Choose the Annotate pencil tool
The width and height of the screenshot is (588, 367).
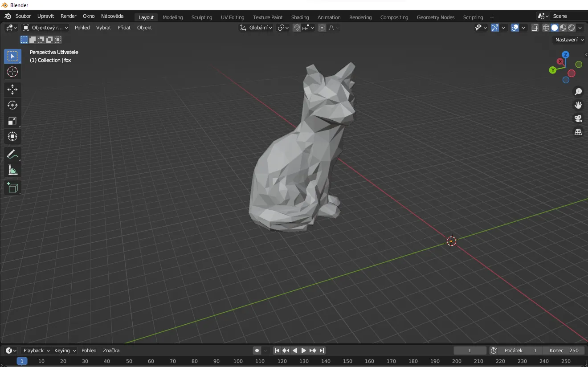coord(12,155)
